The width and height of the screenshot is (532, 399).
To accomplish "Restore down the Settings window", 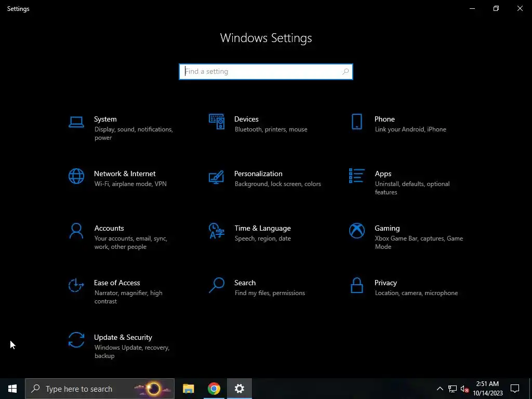I will 496,8.
